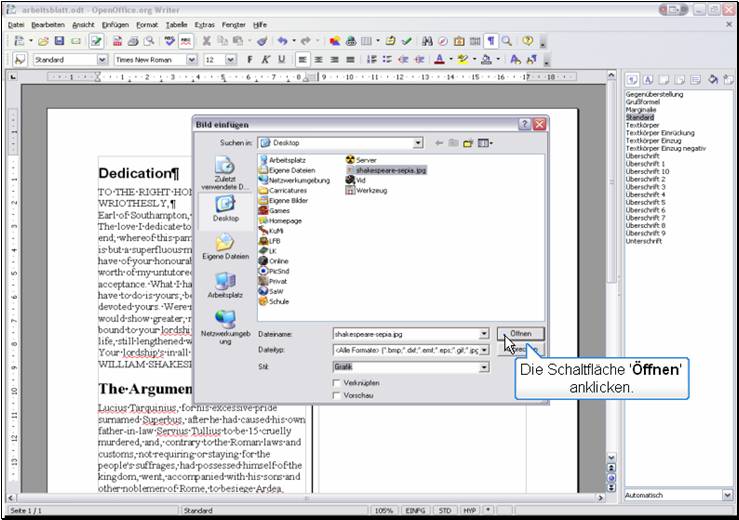Open the Einfügen menu

click(x=114, y=24)
